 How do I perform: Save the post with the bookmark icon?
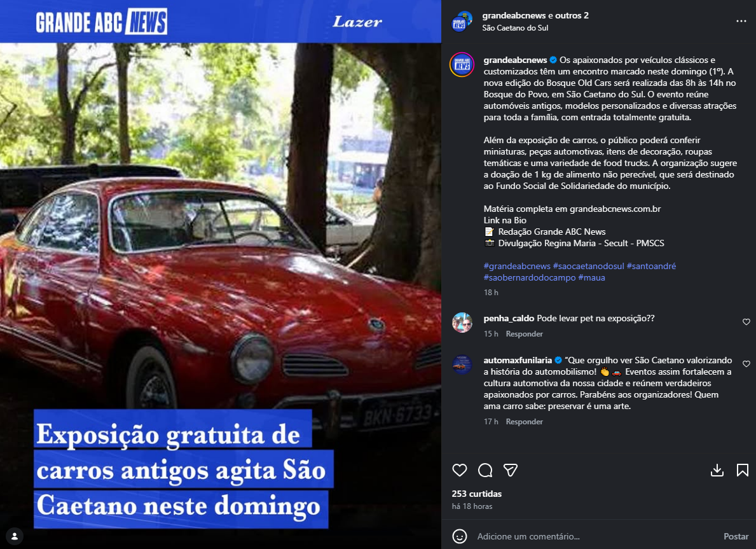tap(743, 470)
